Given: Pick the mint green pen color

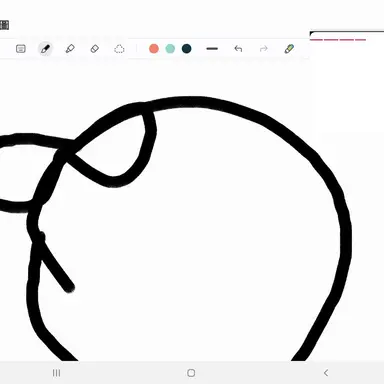Looking at the screenshot, I should click(170, 49).
